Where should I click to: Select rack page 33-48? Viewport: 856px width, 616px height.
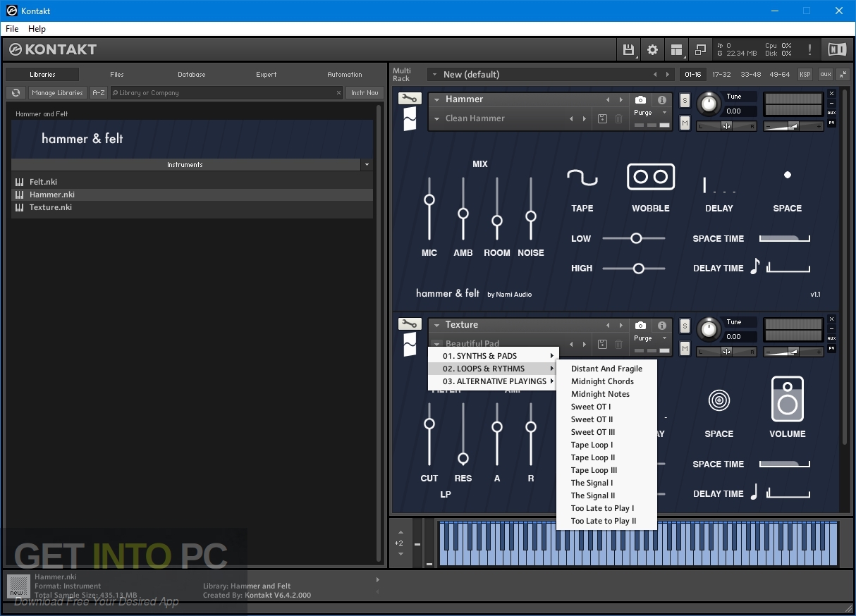click(x=750, y=75)
